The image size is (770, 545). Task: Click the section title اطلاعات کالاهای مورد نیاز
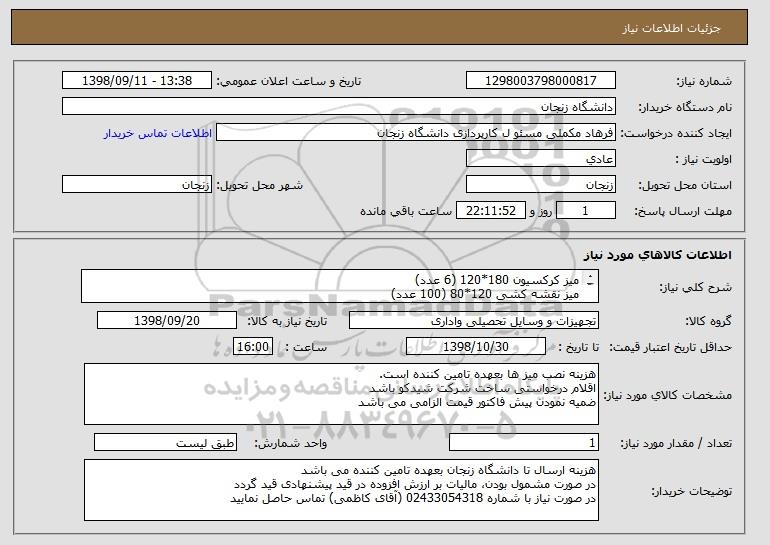click(x=658, y=255)
